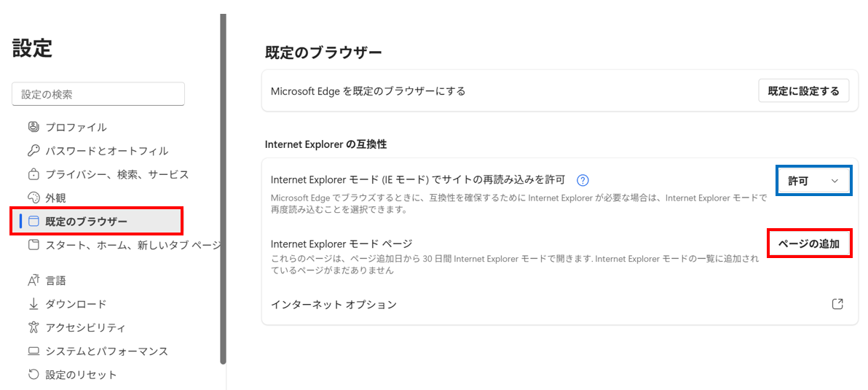Select 外観 in the sidebar

tap(56, 198)
